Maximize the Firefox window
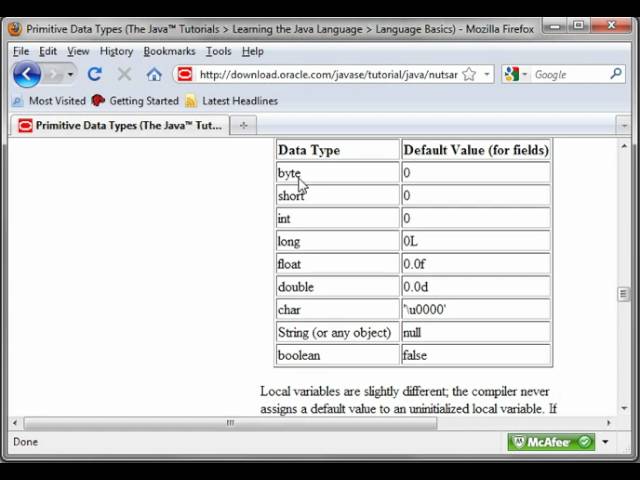 point(578,26)
